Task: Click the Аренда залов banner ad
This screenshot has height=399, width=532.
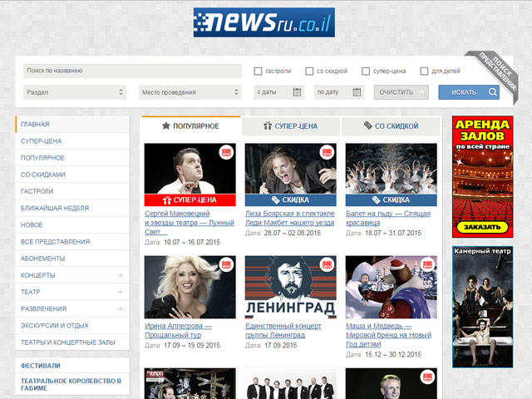Action: click(482, 177)
